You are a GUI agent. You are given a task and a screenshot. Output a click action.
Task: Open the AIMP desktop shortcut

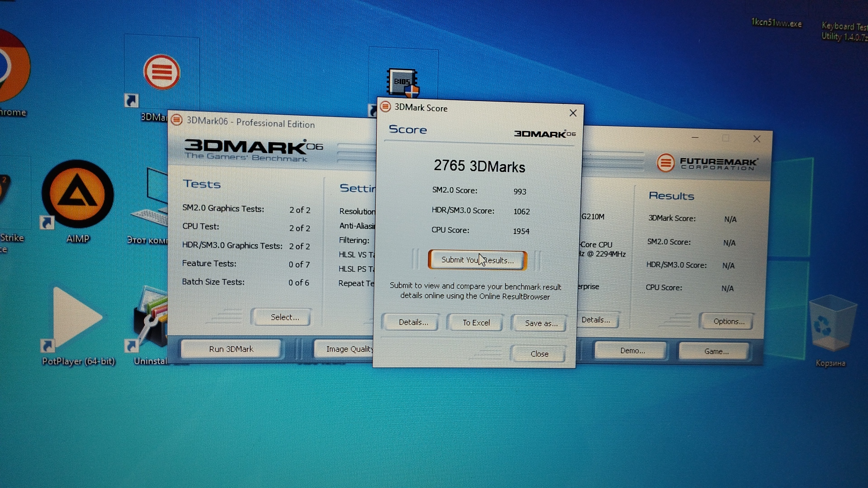pos(78,195)
